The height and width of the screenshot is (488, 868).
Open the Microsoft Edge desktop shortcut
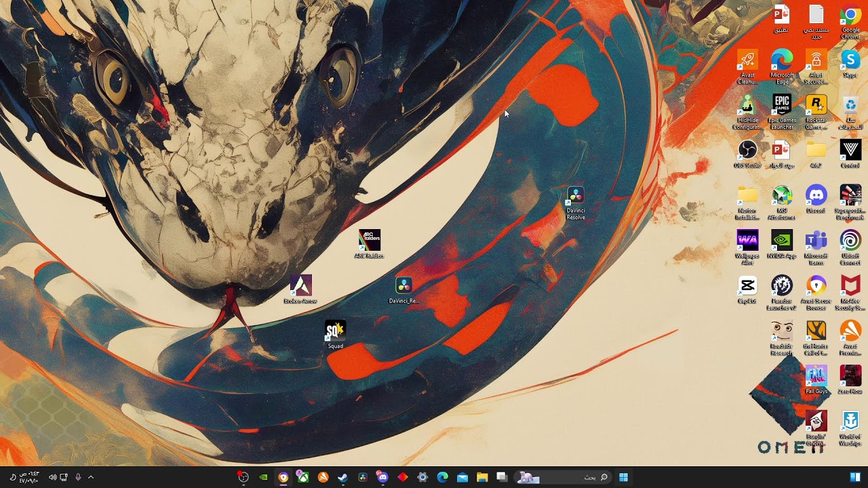tap(782, 68)
